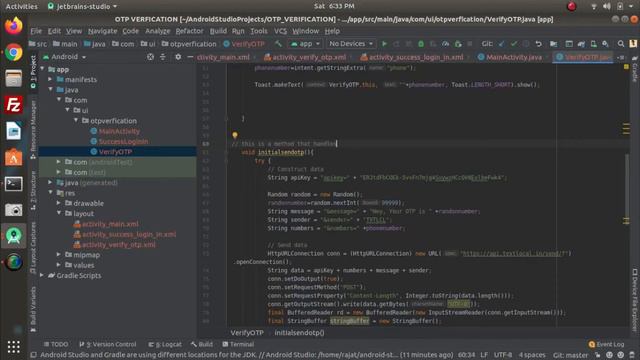Toggle the Build Variants side panel
Viewport: 640px width, 360px height.
[x=33, y=309]
